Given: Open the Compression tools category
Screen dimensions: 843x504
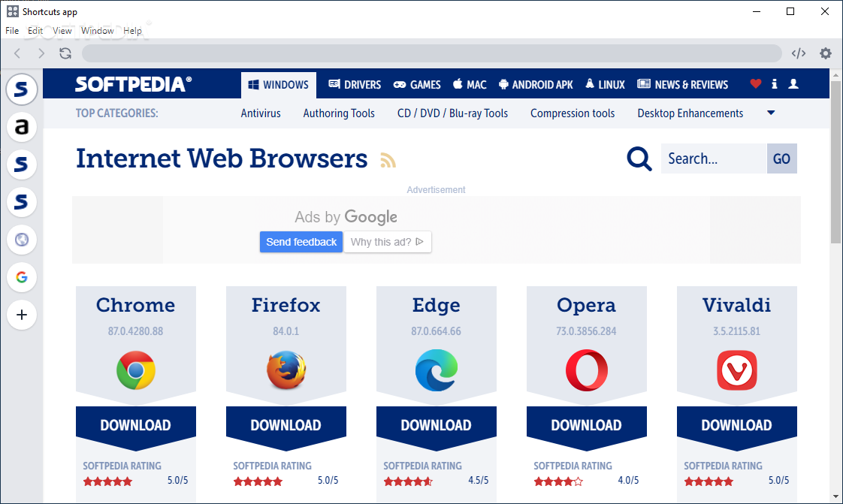Looking at the screenshot, I should click(x=573, y=113).
